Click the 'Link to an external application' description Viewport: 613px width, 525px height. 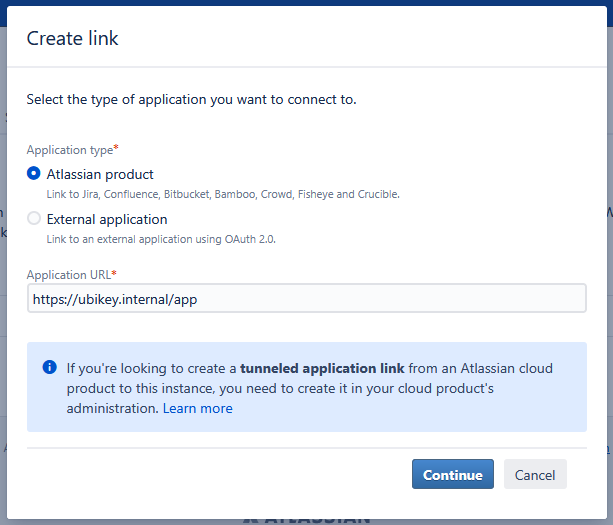(161, 239)
